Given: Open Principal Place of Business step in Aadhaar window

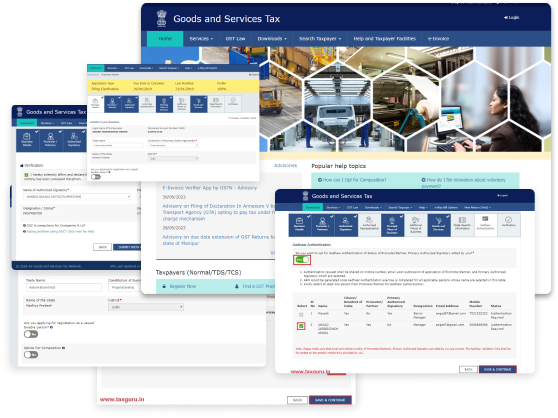Looking at the screenshot, I should pos(392,225).
